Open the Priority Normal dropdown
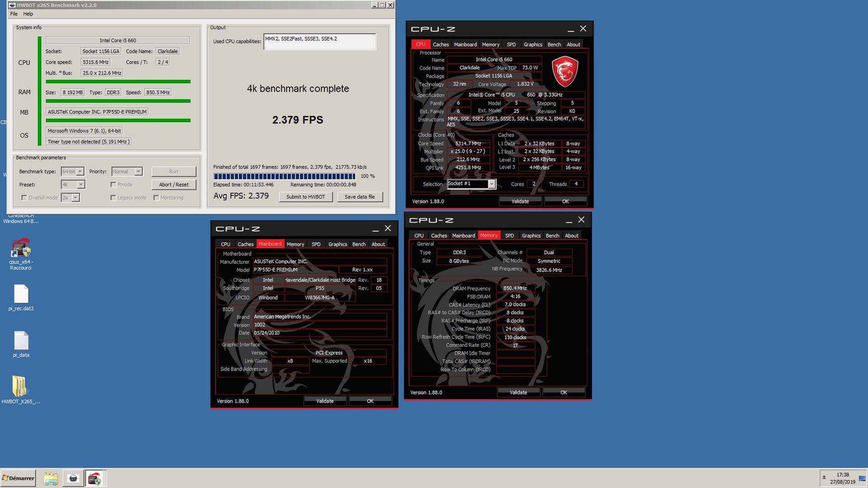868x488 pixels. coord(138,171)
